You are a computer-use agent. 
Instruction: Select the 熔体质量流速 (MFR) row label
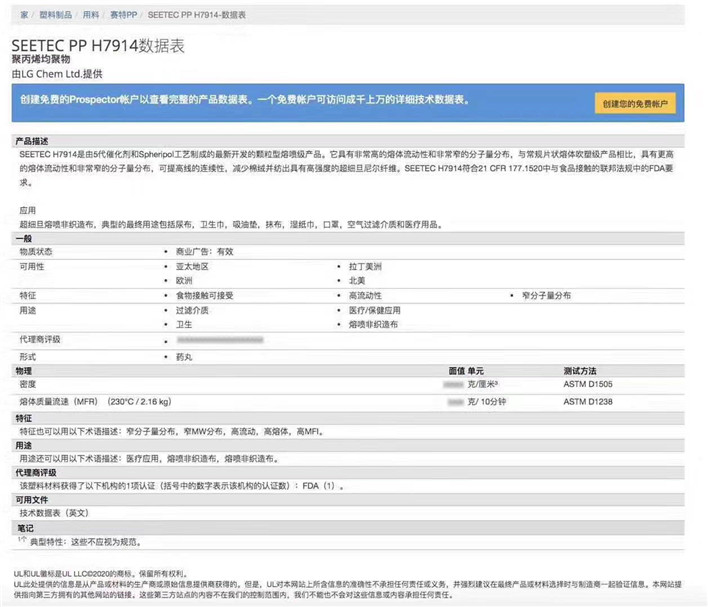95,401
